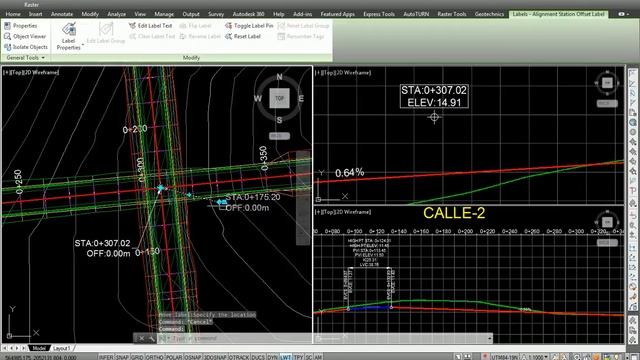Select the Labels - Alignment Station Offset Label tab
640x360 pixels.
click(558, 14)
